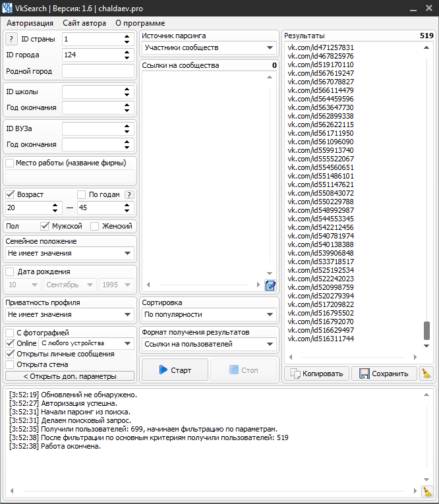Click results list scroll right arrow
This screenshot has height=504, width=439.
[x=415, y=357]
